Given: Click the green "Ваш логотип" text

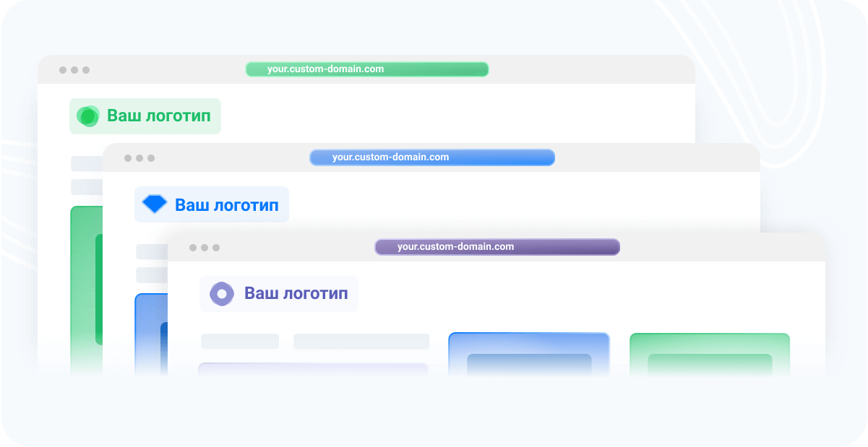Looking at the screenshot, I should [x=159, y=116].
